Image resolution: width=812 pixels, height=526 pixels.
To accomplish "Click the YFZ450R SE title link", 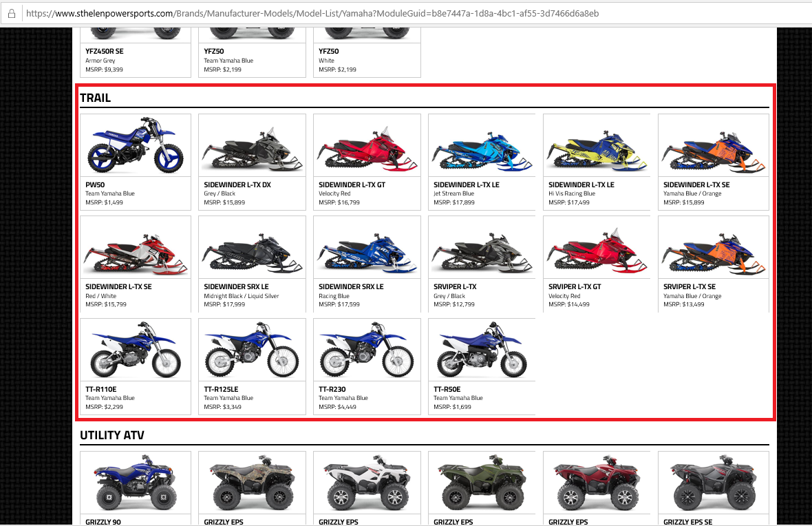I will [x=105, y=52].
